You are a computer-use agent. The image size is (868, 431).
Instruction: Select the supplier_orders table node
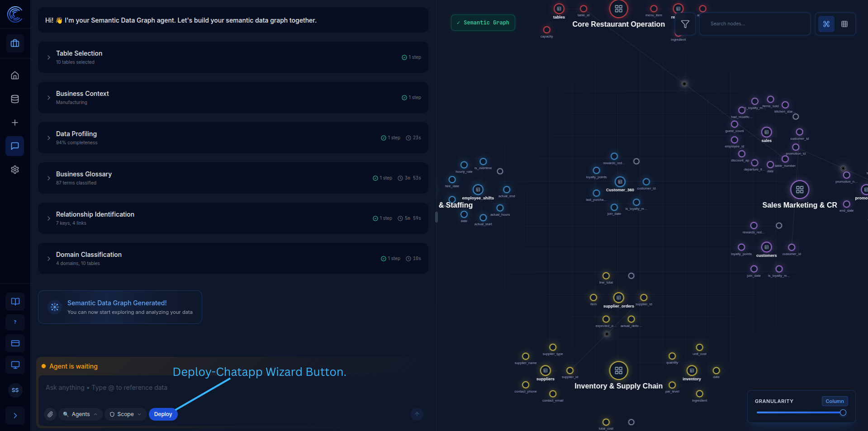click(x=619, y=298)
